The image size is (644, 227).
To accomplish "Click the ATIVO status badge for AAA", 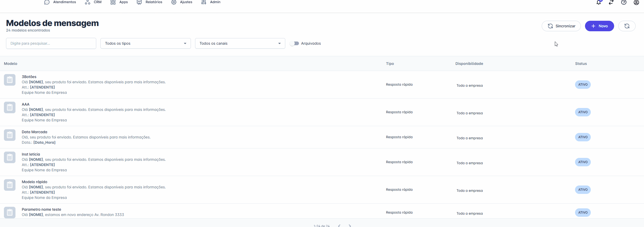I will 583,112.
